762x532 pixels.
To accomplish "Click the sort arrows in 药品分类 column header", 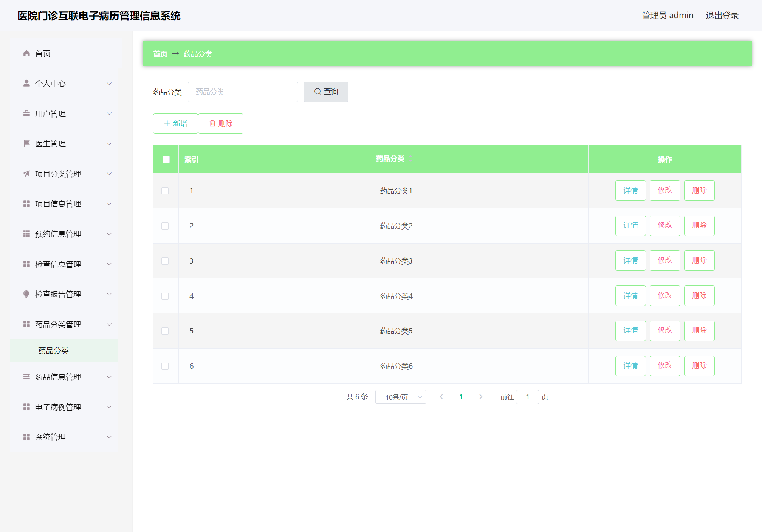I will [x=410, y=159].
